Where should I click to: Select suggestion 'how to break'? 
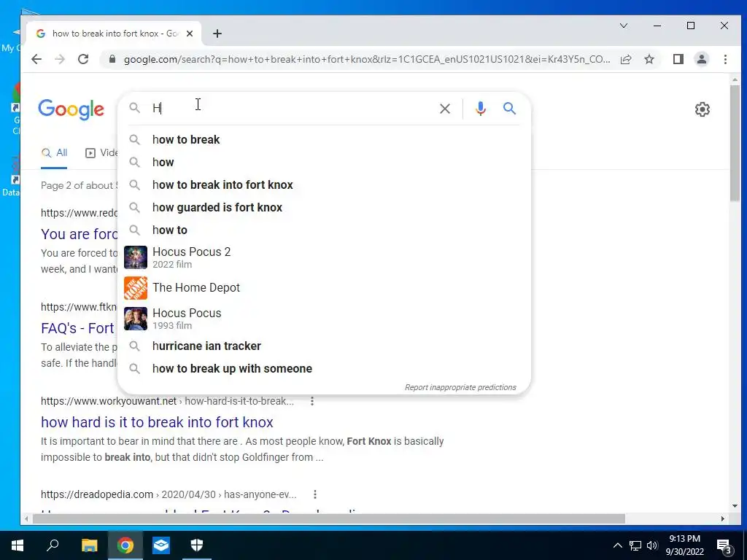click(x=324, y=139)
